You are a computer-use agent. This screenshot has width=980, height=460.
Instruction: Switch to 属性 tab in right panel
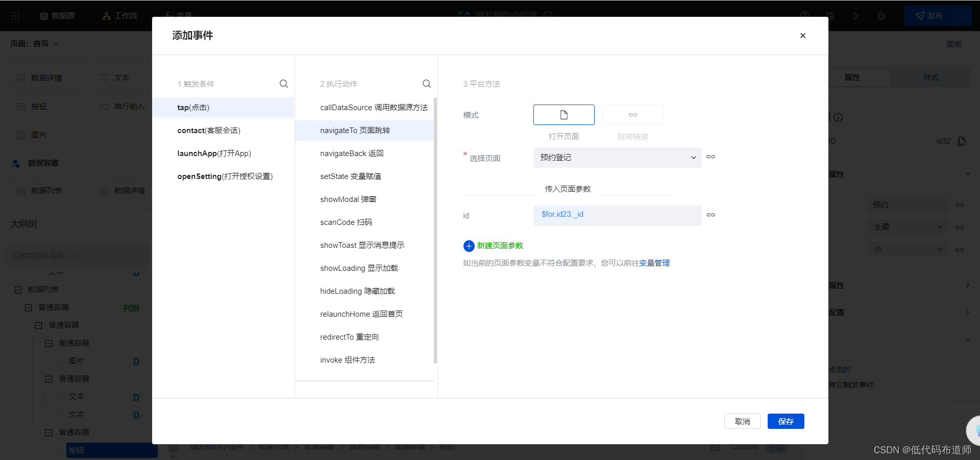[852, 78]
